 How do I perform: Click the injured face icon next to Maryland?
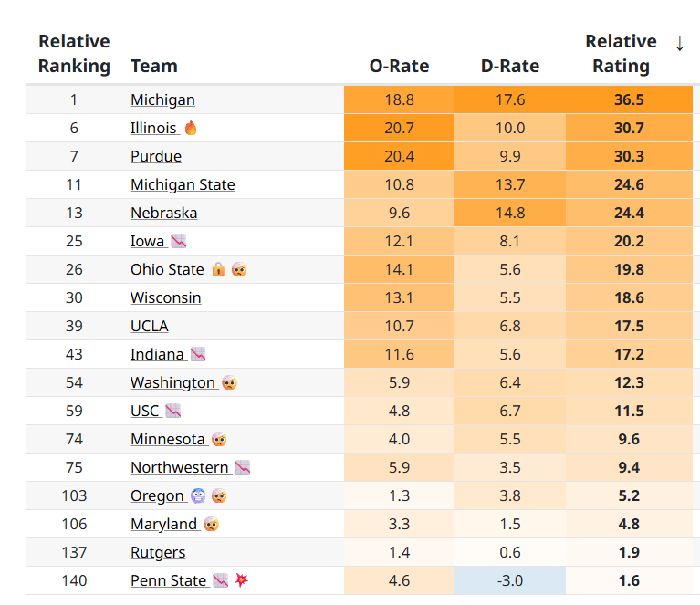point(211,524)
